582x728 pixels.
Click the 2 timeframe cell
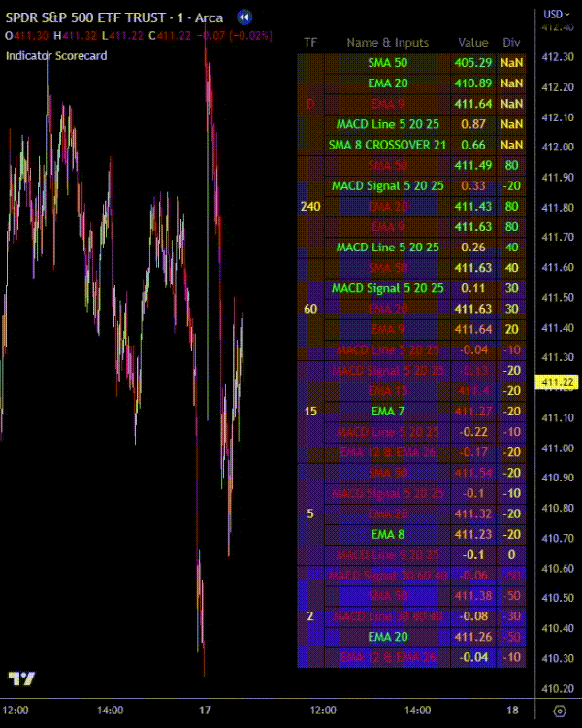310,616
